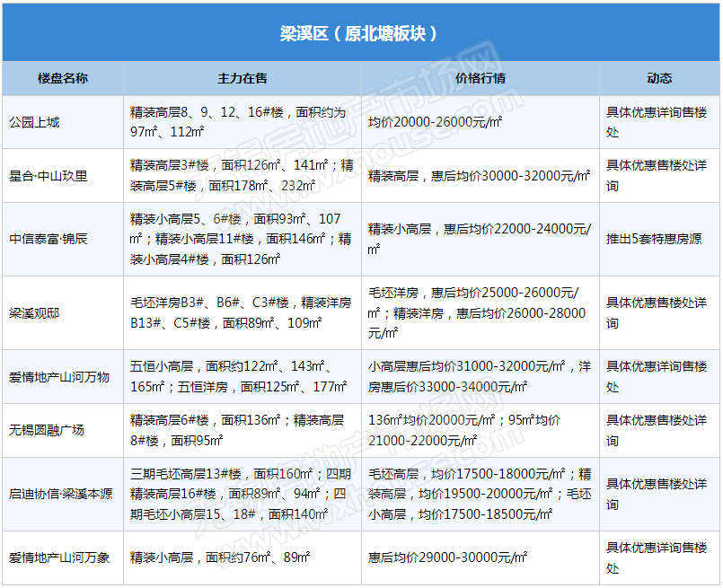Select the 中信泰富·锦宸 property name
This screenshot has height=588, width=723.
tap(48, 240)
